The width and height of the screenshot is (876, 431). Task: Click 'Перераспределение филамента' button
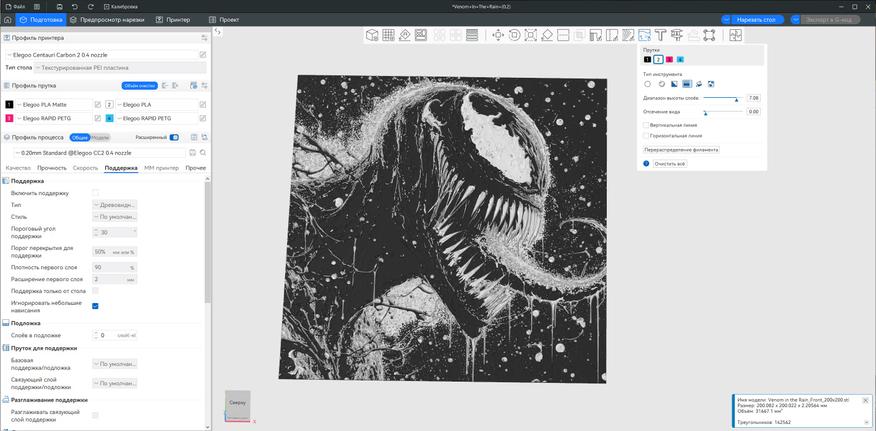click(681, 150)
